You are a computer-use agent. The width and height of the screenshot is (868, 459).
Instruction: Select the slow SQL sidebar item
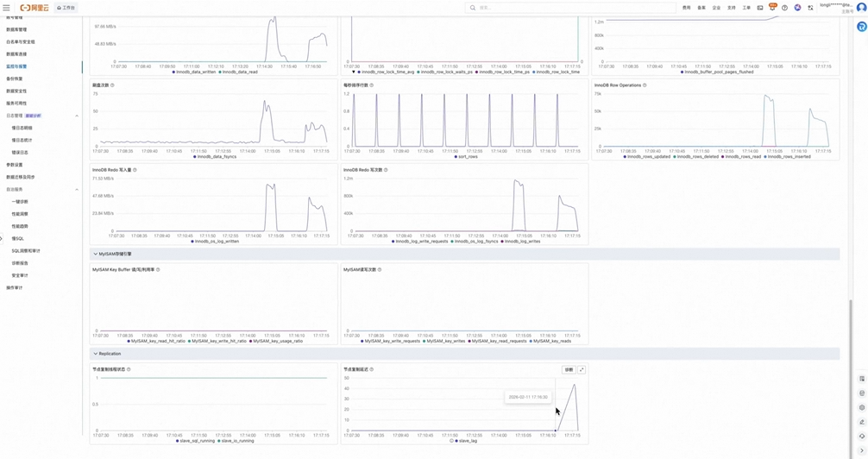coord(18,239)
